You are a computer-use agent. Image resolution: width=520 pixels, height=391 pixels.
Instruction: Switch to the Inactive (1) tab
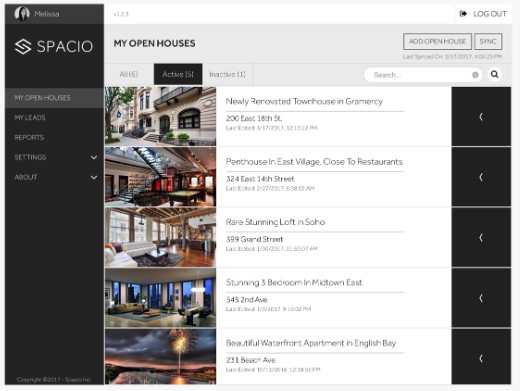pos(227,74)
